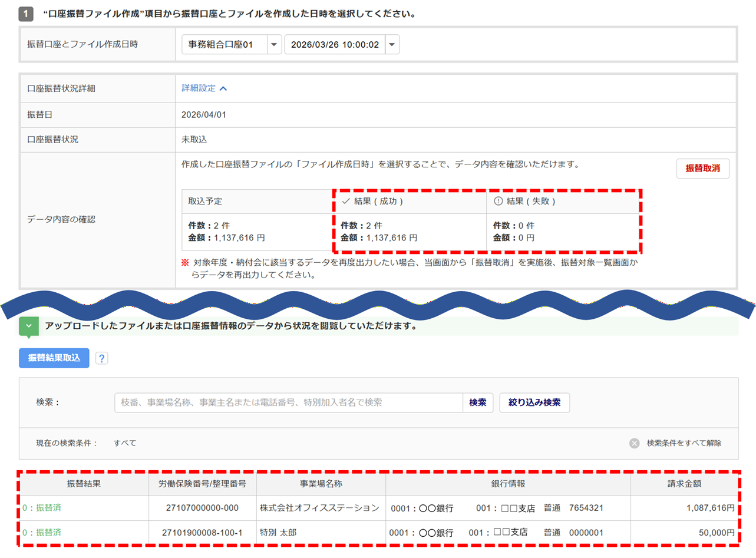Click the 振替取消 button
Viewport: 756px width, 558px height.
(702, 169)
